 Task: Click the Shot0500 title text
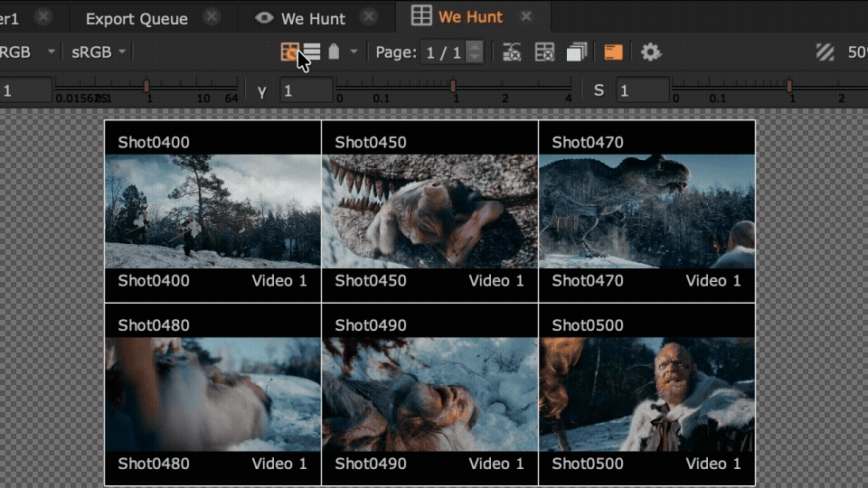point(588,325)
